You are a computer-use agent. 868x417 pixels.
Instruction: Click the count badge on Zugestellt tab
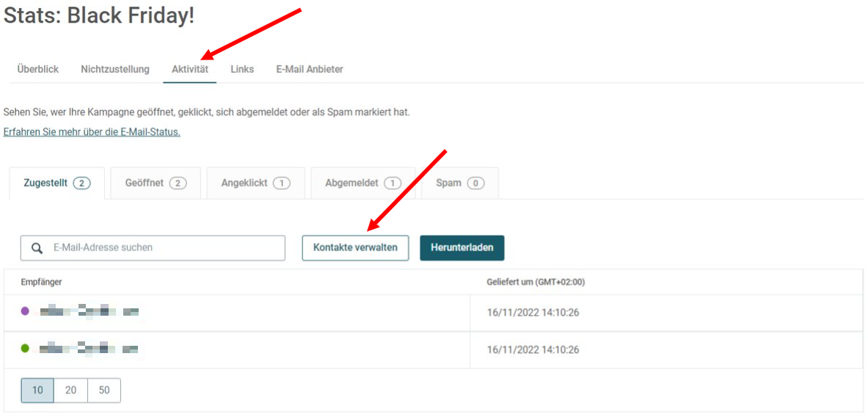(81, 184)
